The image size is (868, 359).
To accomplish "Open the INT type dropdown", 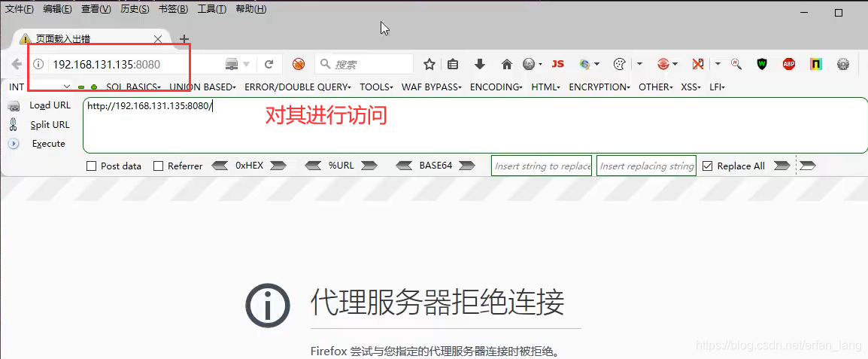I will [40, 87].
